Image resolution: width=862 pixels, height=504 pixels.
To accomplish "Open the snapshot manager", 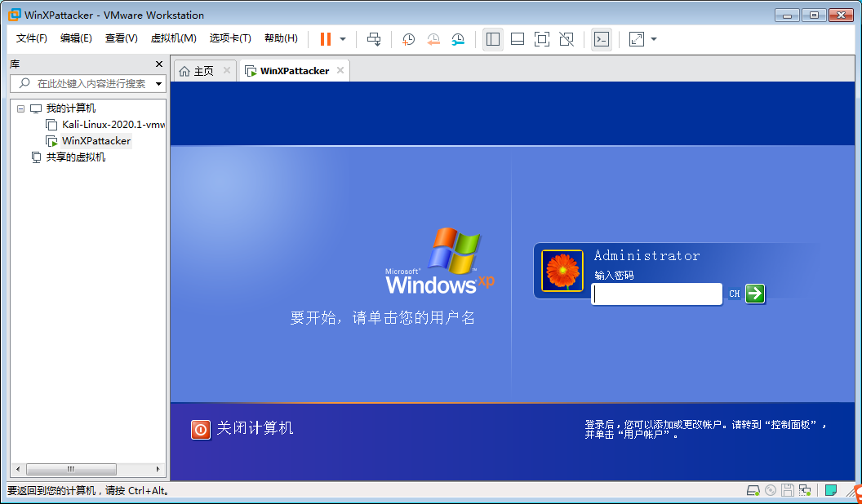I will (458, 39).
